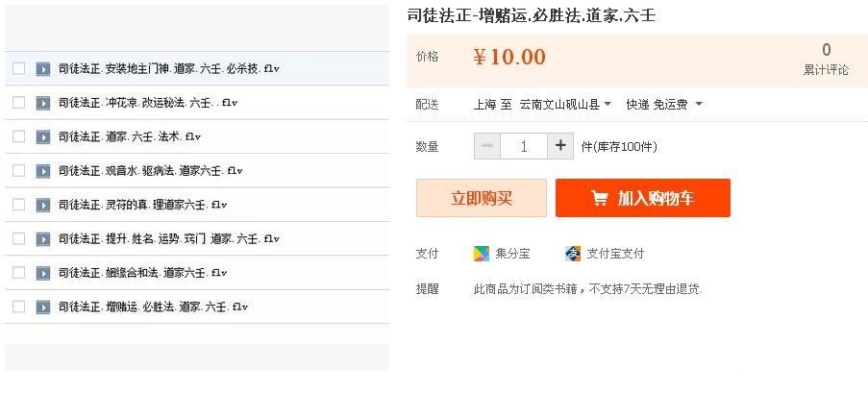This screenshot has height=393, width=868.
Task: Click the 集分宝 payment icon
Action: pos(482,254)
